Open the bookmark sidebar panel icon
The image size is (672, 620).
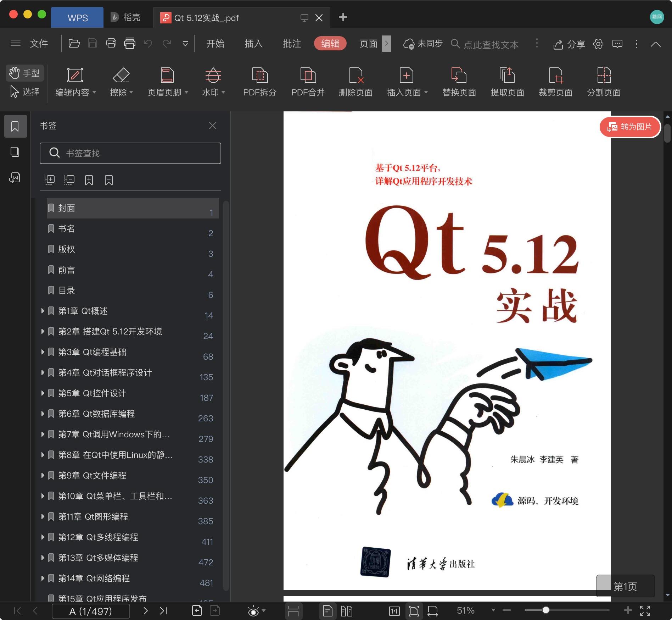point(15,126)
